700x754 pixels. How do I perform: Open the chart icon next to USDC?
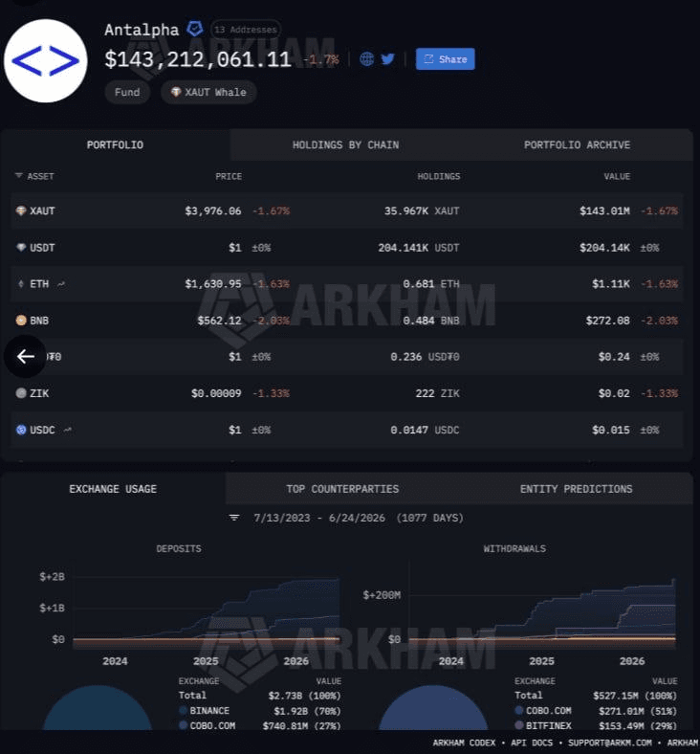[x=67, y=430]
